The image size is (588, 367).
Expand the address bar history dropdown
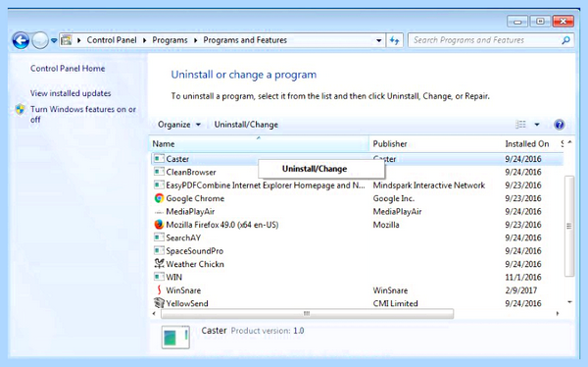tap(378, 40)
